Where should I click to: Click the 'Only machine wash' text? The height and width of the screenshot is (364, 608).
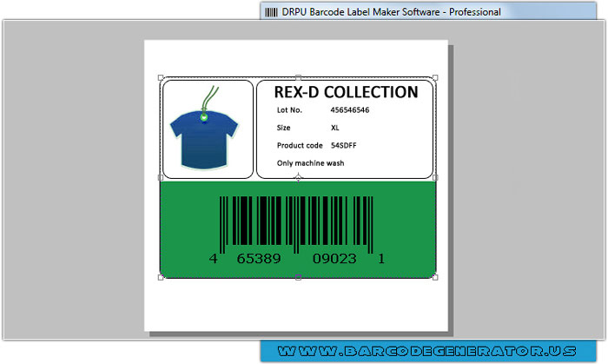pyautogui.click(x=310, y=163)
